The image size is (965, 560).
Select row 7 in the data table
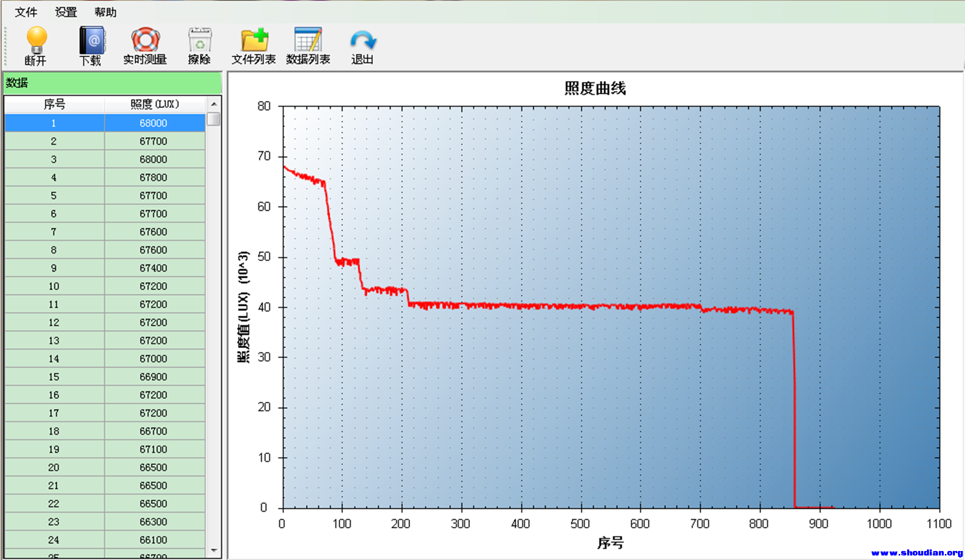[105, 232]
